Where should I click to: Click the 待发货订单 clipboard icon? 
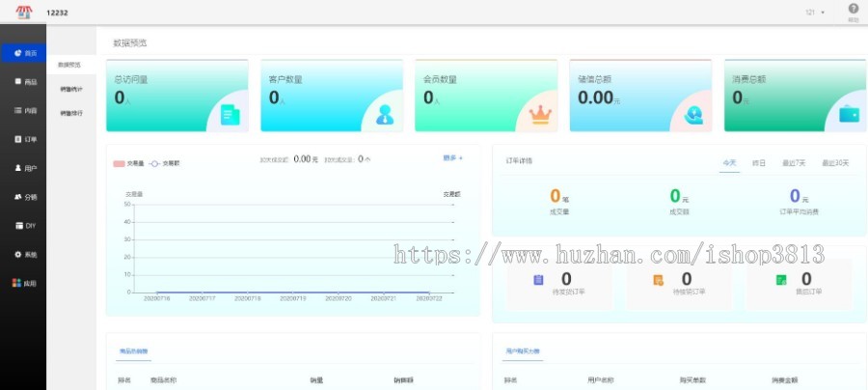point(538,280)
